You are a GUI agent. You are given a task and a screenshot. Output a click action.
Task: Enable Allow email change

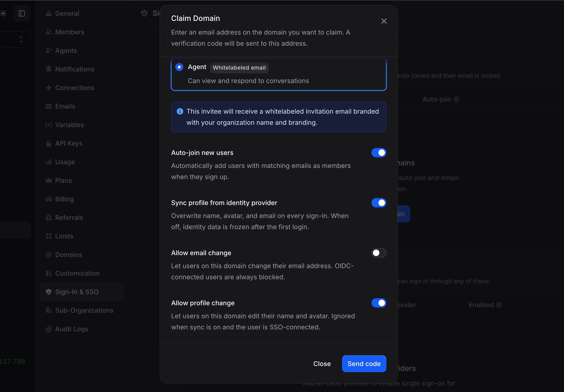click(378, 253)
